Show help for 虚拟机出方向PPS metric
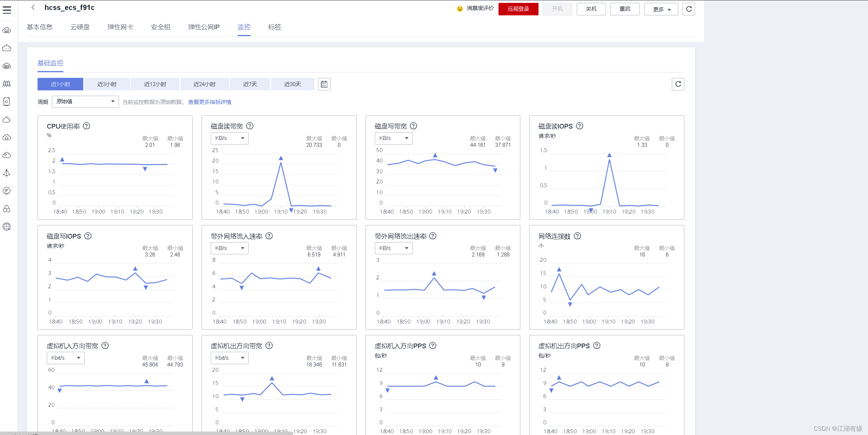Image resolution: width=868 pixels, height=435 pixels. click(597, 346)
